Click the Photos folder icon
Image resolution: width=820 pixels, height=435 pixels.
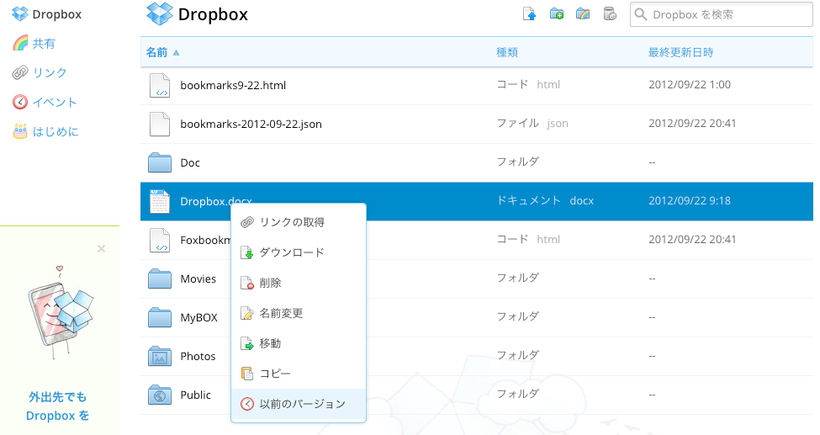tap(160, 356)
